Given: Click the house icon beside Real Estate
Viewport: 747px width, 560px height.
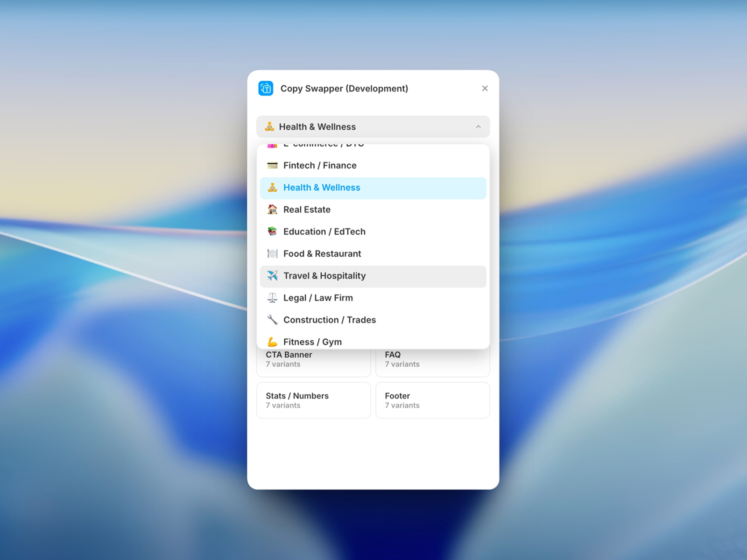Looking at the screenshot, I should pos(273,210).
